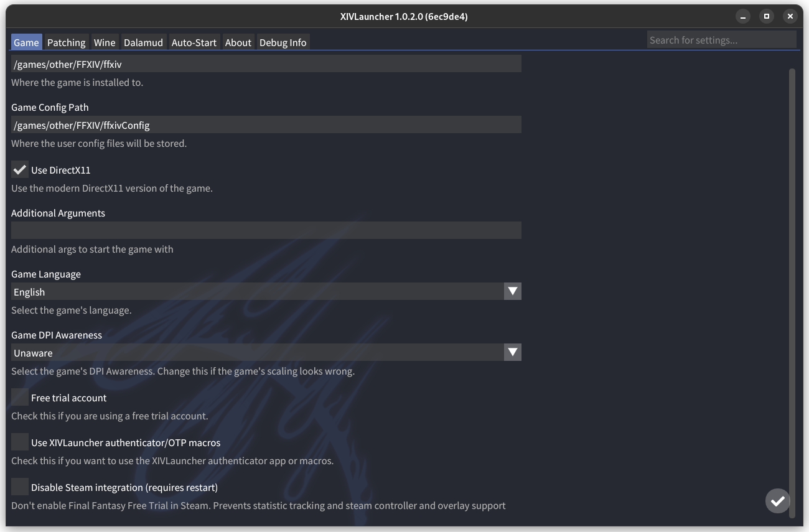The image size is (809, 532).
Task: Select the Game tab
Action: (x=26, y=42)
